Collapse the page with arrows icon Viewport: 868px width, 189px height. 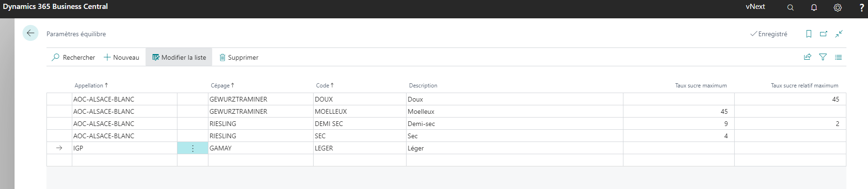pos(839,34)
